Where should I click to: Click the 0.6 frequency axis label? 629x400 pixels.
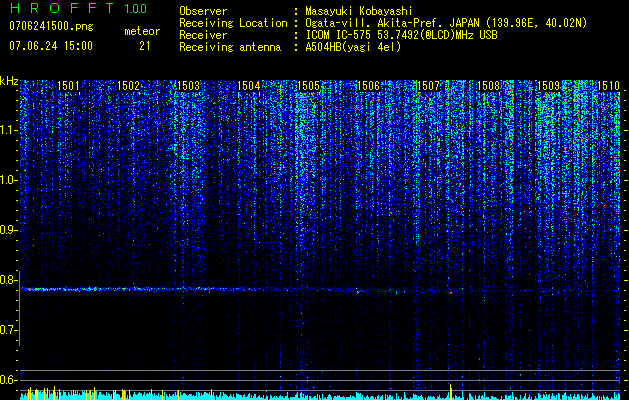9,380
